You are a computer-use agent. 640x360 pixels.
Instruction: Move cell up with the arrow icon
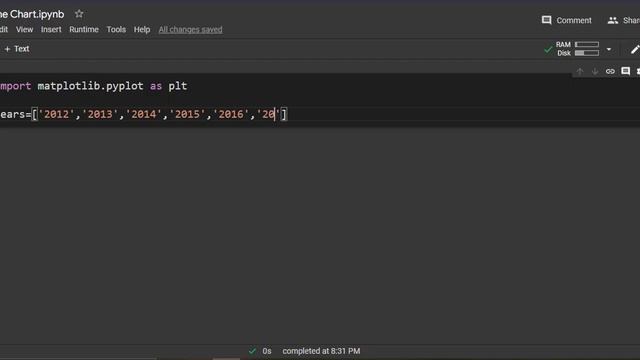tap(580, 71)
